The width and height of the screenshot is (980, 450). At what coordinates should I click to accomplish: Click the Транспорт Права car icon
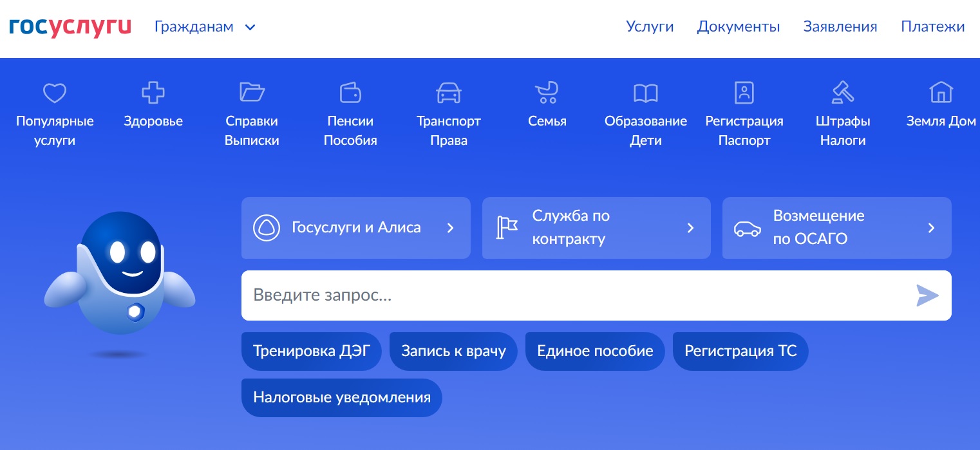(x=449, y=93)
